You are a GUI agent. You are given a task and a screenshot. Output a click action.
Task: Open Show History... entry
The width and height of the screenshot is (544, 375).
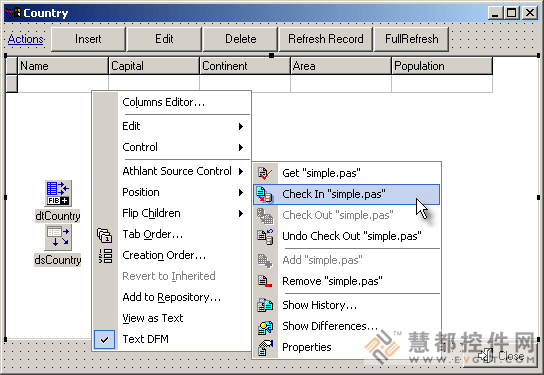click(347, 305)
